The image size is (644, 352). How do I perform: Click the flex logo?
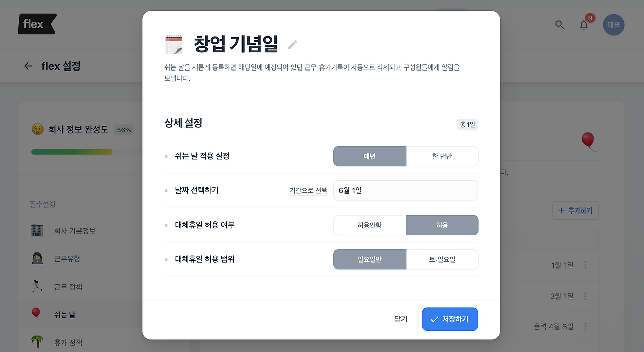[x=37, y=24]
